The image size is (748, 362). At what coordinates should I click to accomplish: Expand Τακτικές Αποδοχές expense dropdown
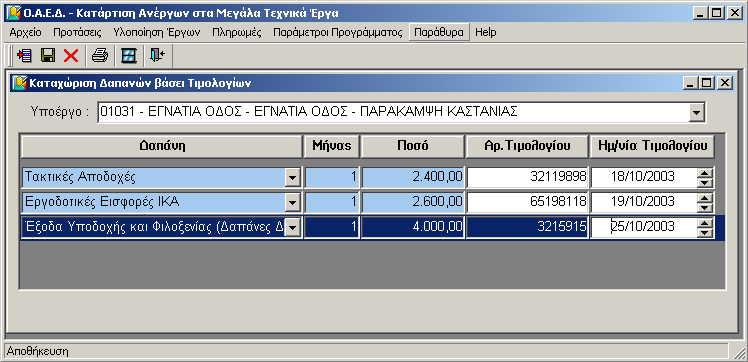292,178
